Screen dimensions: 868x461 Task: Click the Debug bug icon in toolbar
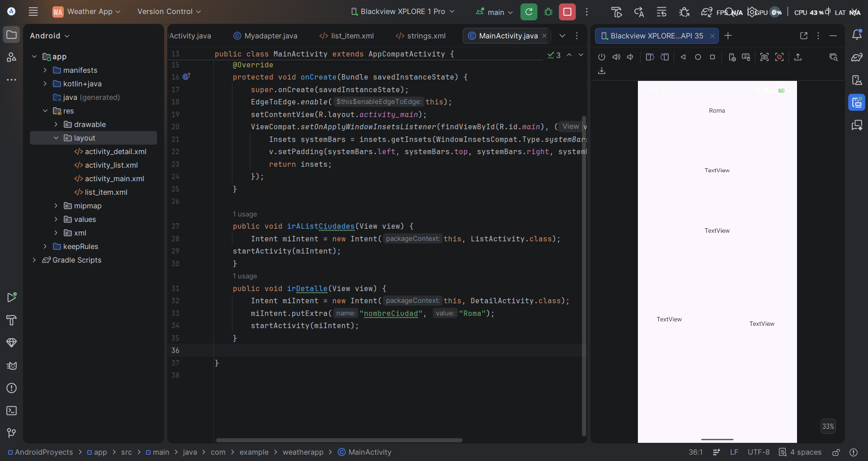click(x=548, y=12)
